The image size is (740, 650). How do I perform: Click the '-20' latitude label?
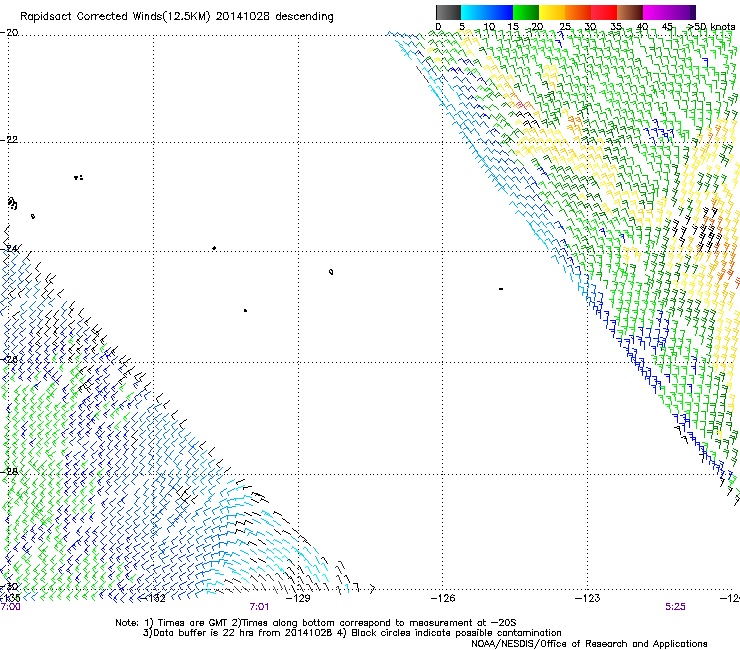[x=9, y=33]
